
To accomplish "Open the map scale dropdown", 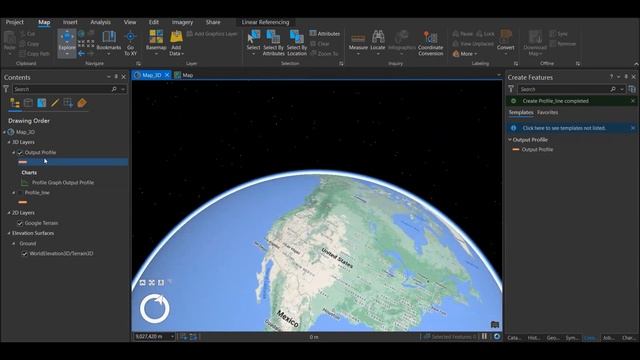I will [172, 337].
